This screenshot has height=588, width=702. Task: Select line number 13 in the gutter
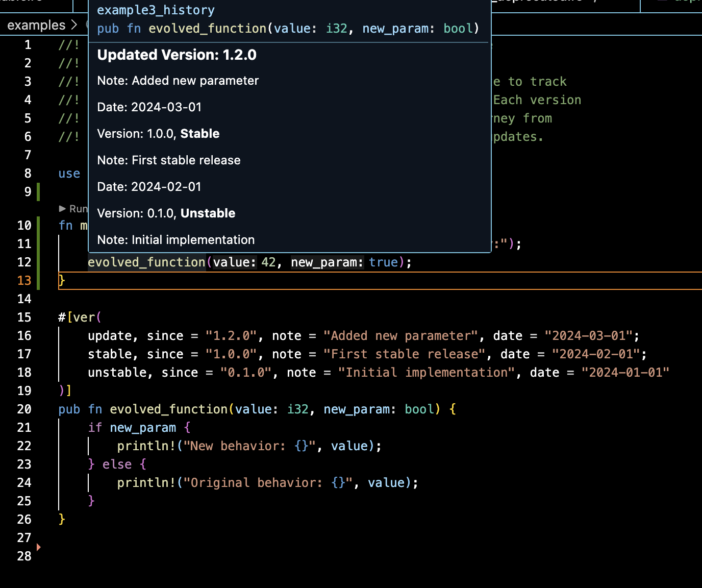(24, 280)
